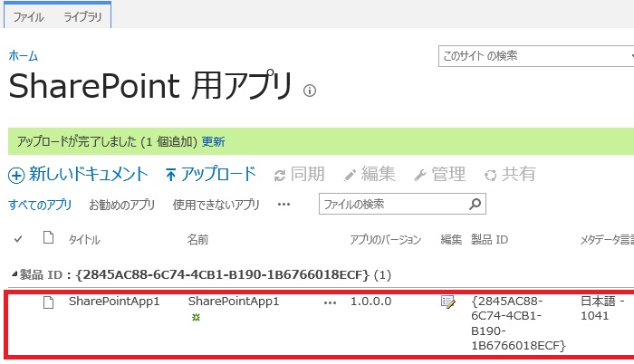This screenshot has width=634, height=364.
Task: Sort by the 名前 column header
Action: [197, 240]
